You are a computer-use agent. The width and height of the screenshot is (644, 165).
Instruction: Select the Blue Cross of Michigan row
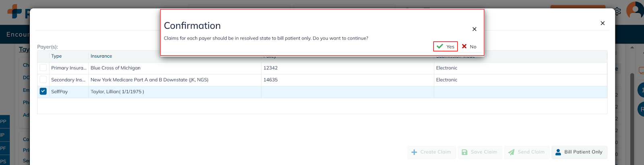coord(116,68)
